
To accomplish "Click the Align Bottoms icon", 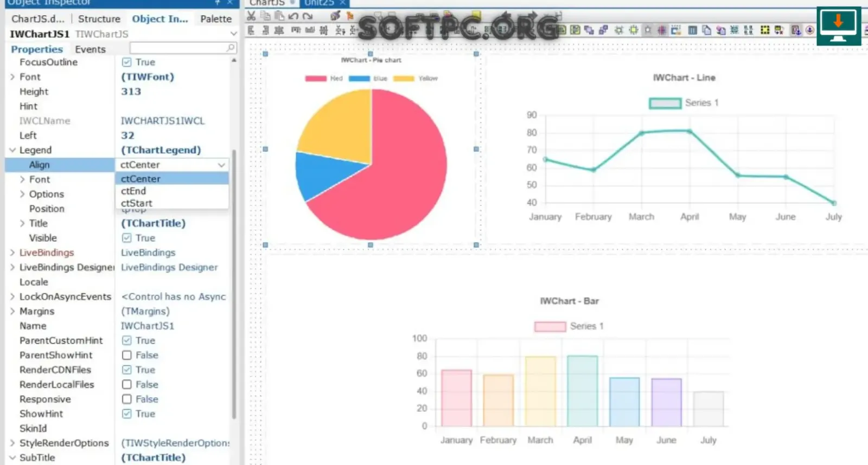I will coord(310,30).
